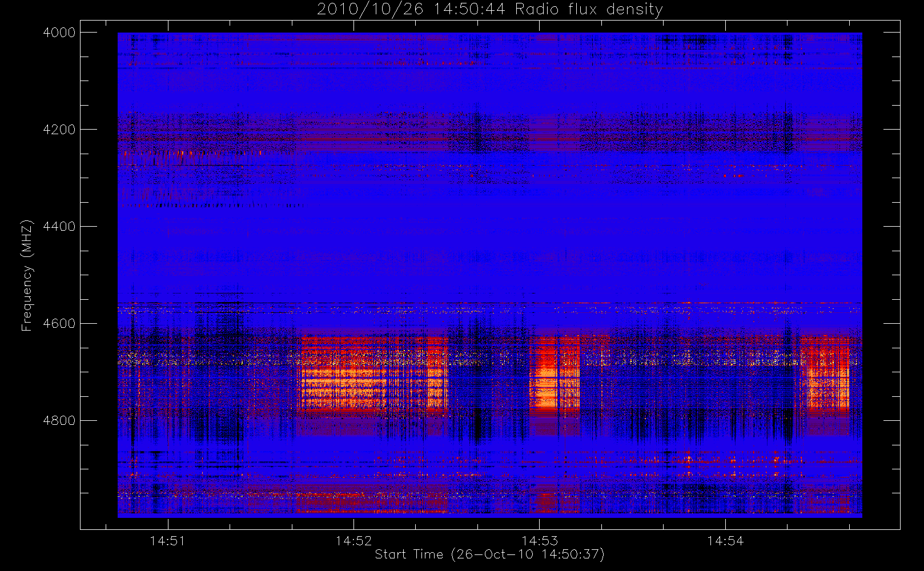
Task: Click the 14:52 time tick label
Action: coord(353,541)
